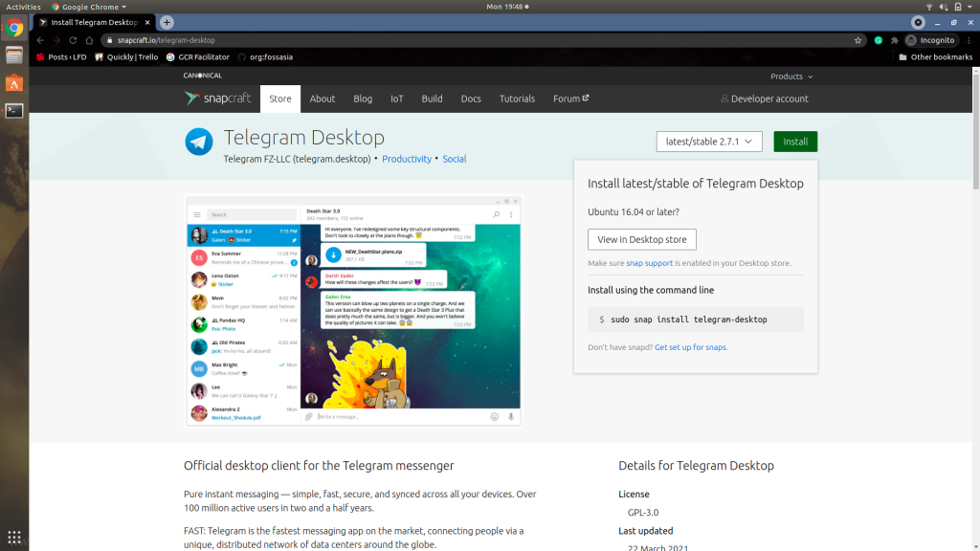
Task: Close the Install Telegram Desktop tab
Action: point(147,23)
